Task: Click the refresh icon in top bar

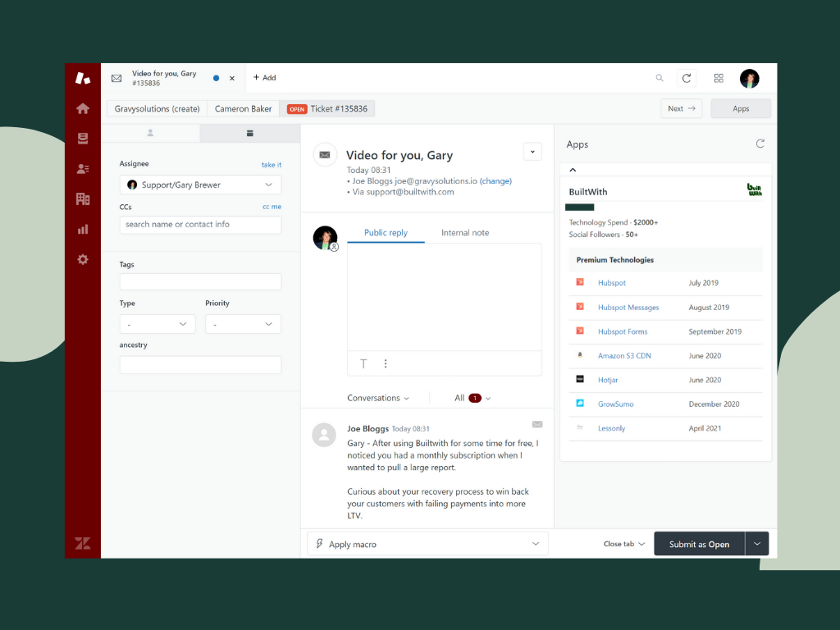Action: point(687,79)
